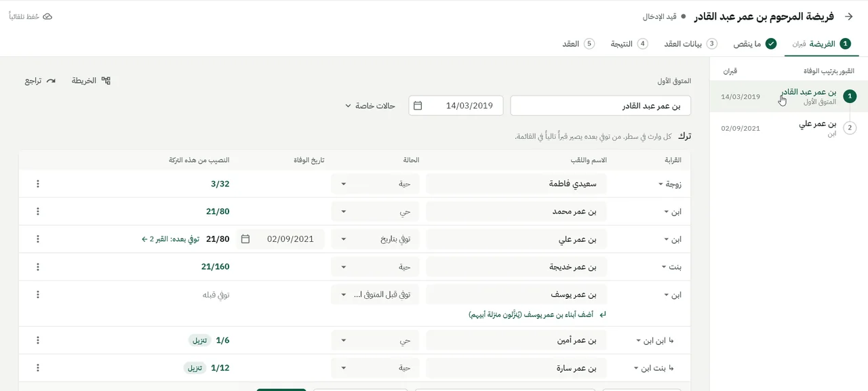Open row menu for بن عمر محمد
Screen dimensions: 868x391
click(x=38, y=211)
